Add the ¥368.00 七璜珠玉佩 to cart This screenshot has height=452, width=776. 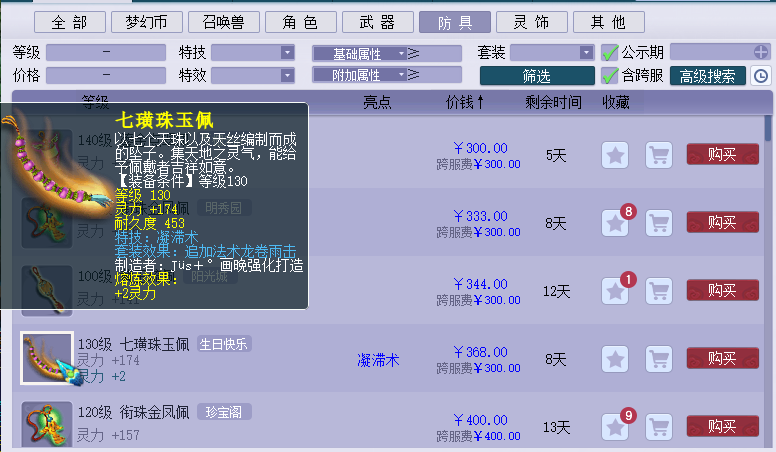pyautogui.click(x=659, y=359)
